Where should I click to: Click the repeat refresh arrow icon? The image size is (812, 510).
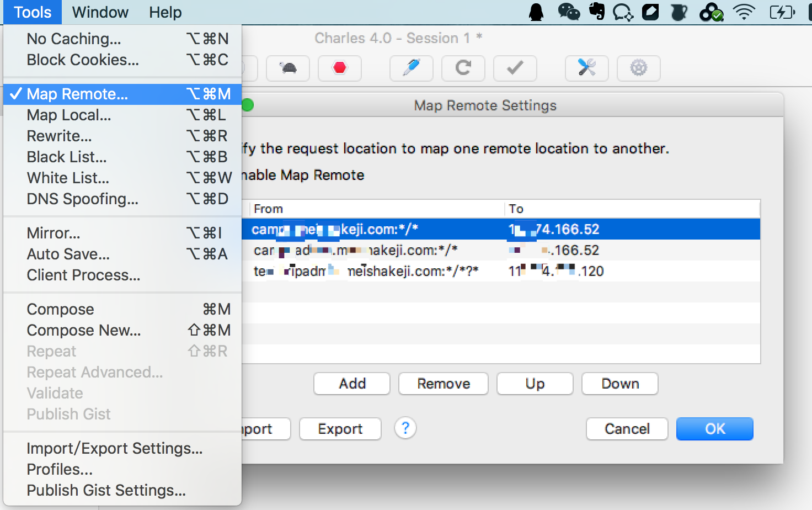tap(463, 68)
